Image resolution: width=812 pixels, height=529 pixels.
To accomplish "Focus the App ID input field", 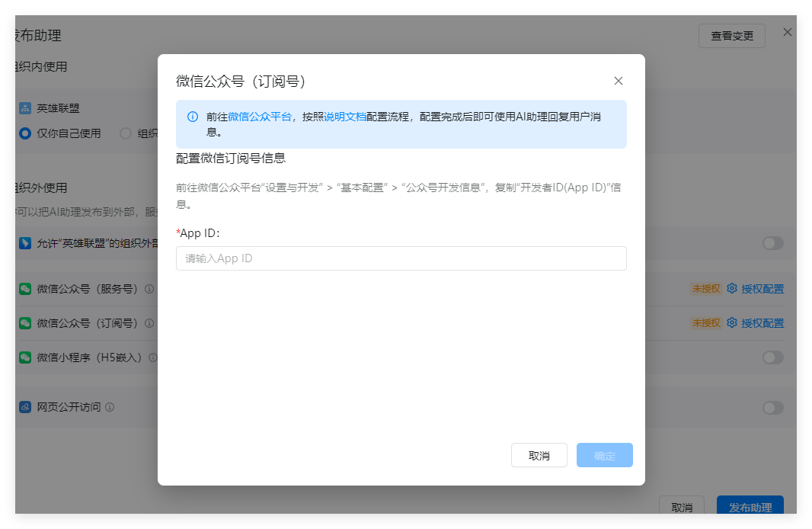I will (x=401, y=258).
